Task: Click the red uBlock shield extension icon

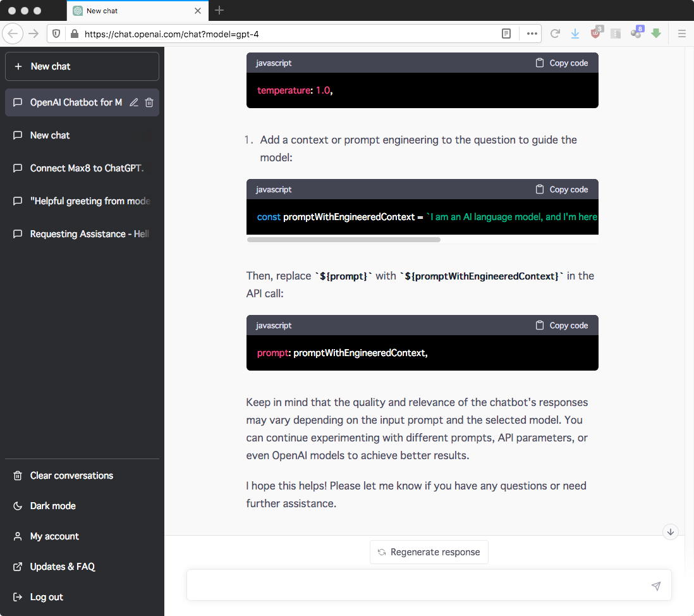Action: tap(596, 33)
